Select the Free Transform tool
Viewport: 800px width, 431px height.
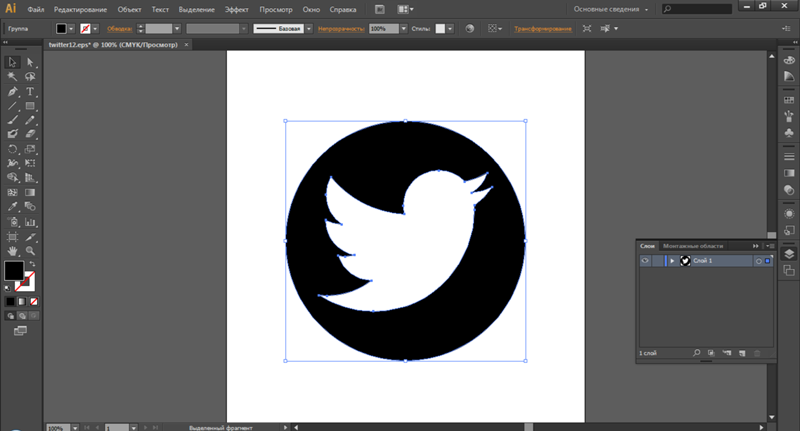pos(30,163)
